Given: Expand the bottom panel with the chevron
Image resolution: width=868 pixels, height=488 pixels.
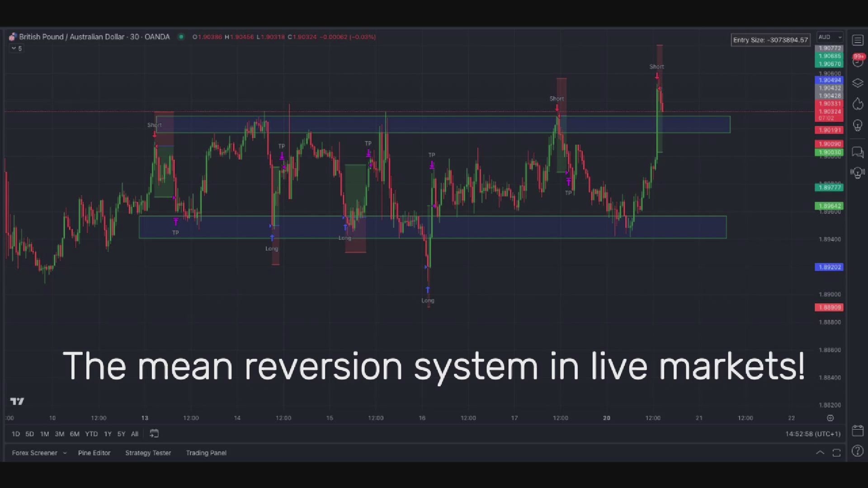Looking at the screenshot, I should click(820, 453).
